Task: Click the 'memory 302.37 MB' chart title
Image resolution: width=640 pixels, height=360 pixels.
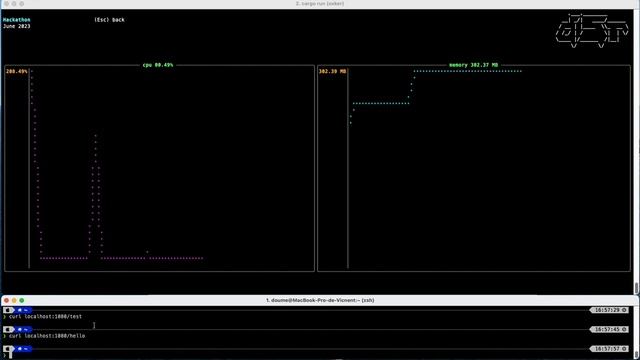Action: coord(473,65)
